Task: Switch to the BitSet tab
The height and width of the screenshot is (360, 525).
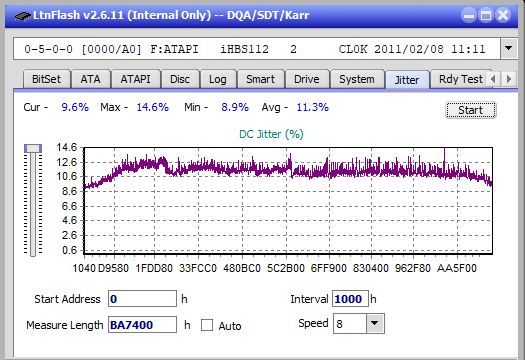Action: 47,79
